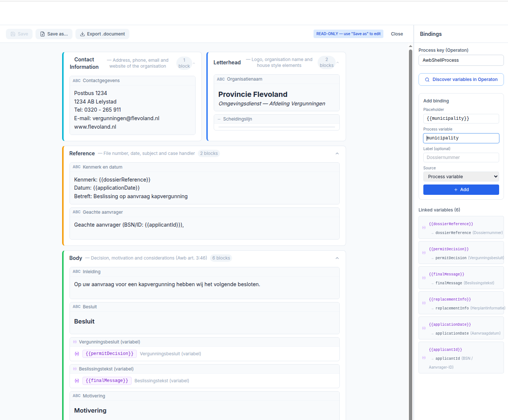This screenshot has height=420, width=508.
Task: Click the Save as... file icon
Action: [x=42, y=34]
